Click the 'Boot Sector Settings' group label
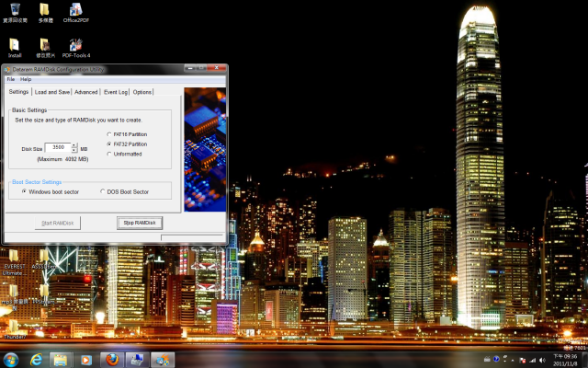The image size is (588, 368). [x=37, y=182]
